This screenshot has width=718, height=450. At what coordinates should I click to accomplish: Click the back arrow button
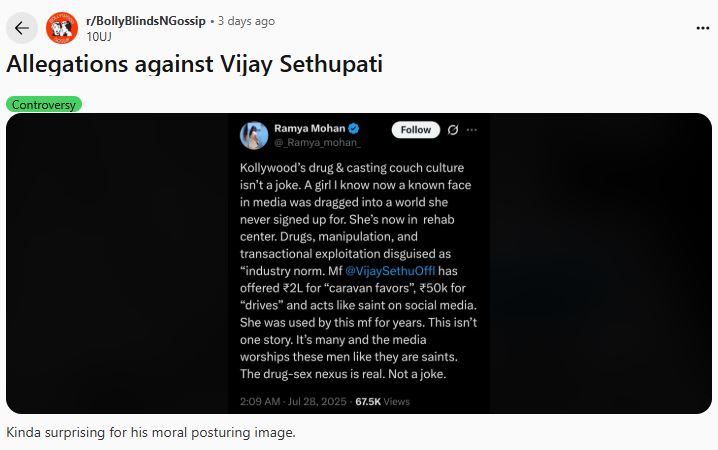22,27
